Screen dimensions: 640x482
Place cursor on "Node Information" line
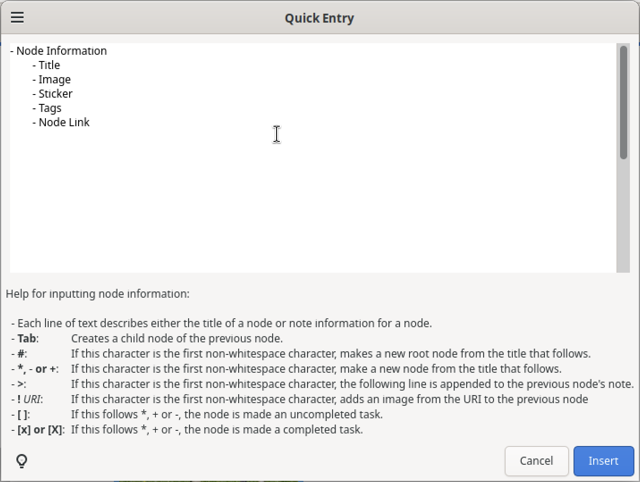click(59, 51)
